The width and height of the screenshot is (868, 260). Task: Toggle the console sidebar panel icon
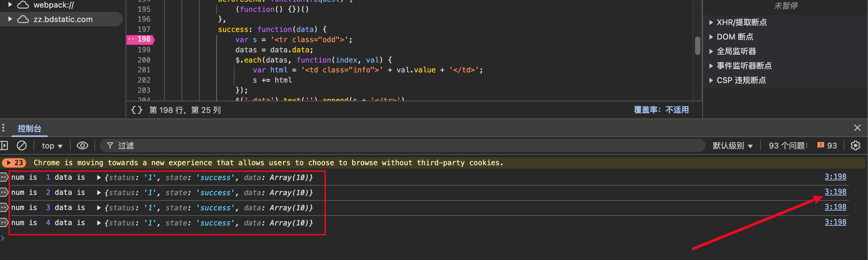click(4, 146)
